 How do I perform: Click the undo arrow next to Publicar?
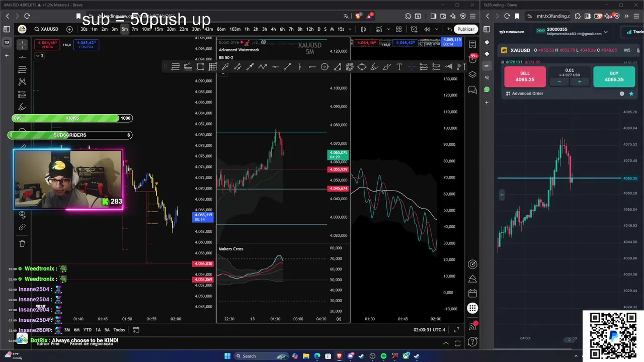pyautogui.click(x=449, y=29)
